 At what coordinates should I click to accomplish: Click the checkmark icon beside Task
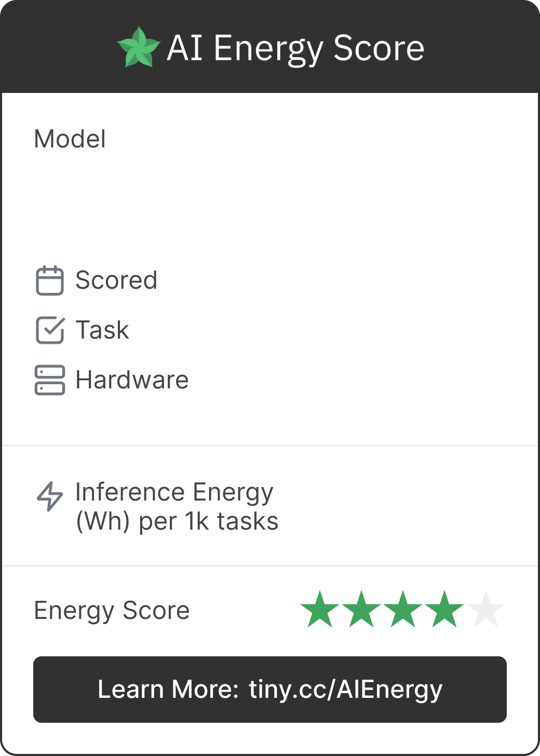pyautogui.click(x=50, y=330)
